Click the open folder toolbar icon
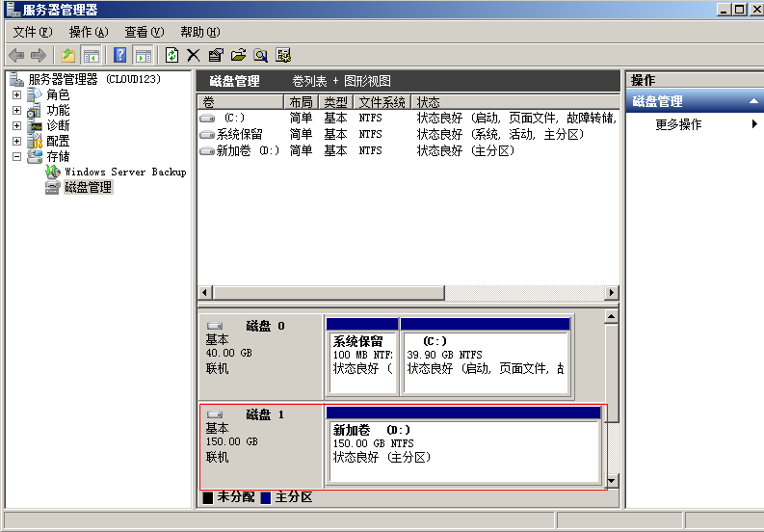This screenshot has width=764, height=532. 238,56
